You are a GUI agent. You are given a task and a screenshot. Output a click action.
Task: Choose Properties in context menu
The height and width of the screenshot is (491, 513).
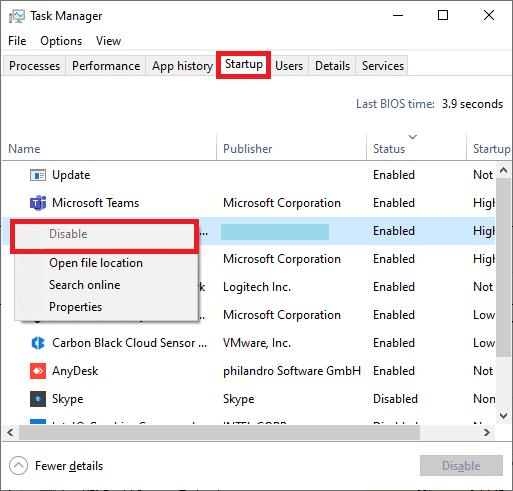106,307
